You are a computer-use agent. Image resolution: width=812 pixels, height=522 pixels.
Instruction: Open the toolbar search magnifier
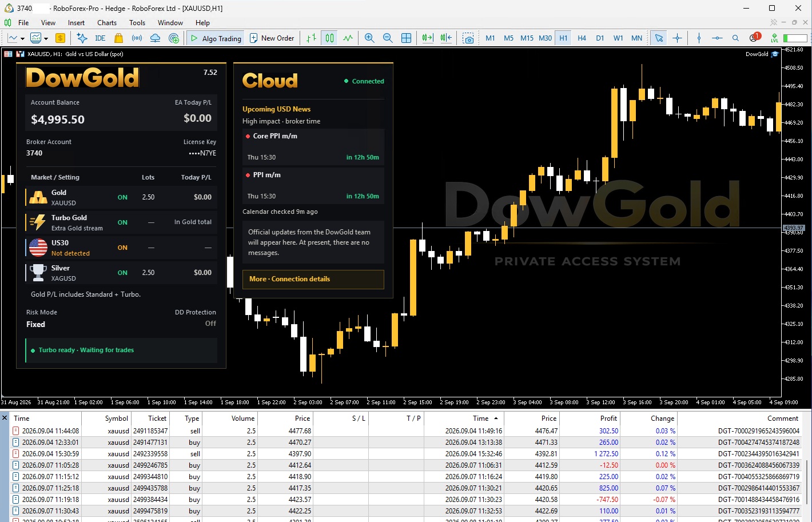(x=735, y=38)
